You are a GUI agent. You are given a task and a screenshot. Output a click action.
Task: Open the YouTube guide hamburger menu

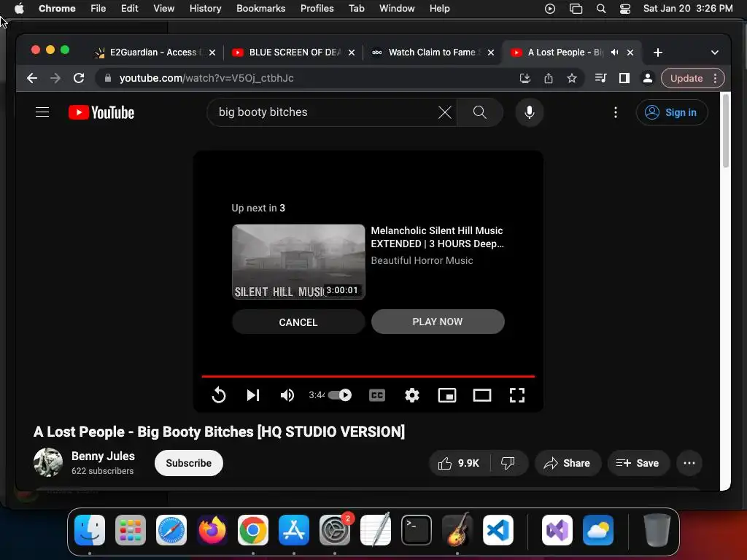[x=42, y=112]
